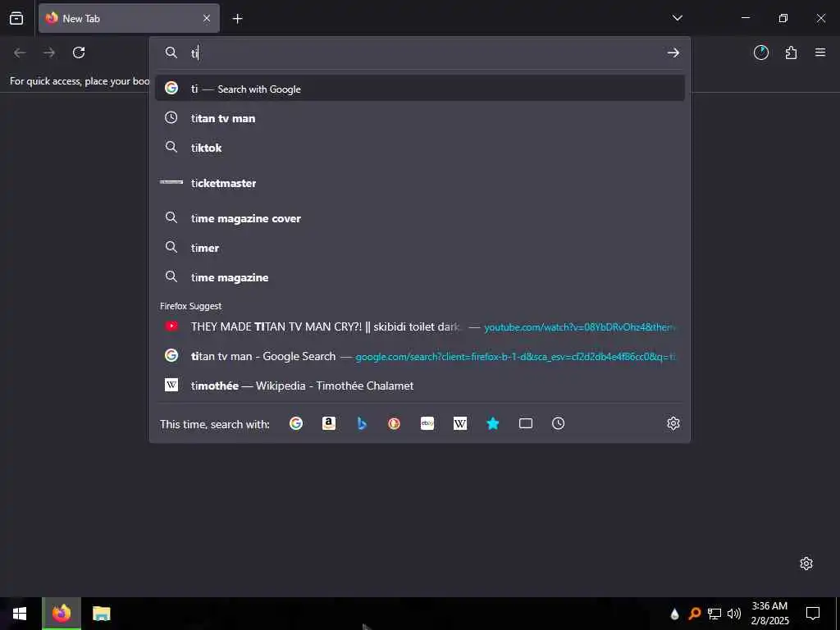Select 'titan tv man' history suggestion
The height and width of the screenshot is (630, 840).
[x=419, y=118]
